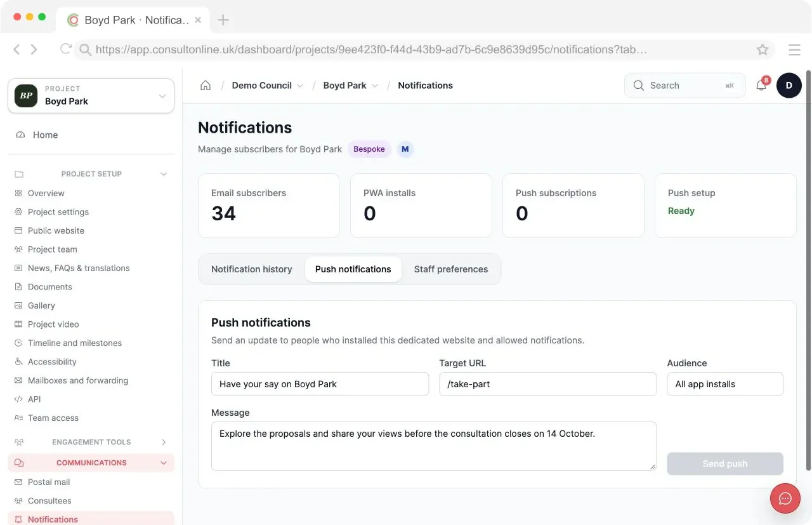This screenshot has width=812, height=525.
Task: Click the blue M badge
Action: (x=405, y=149)
